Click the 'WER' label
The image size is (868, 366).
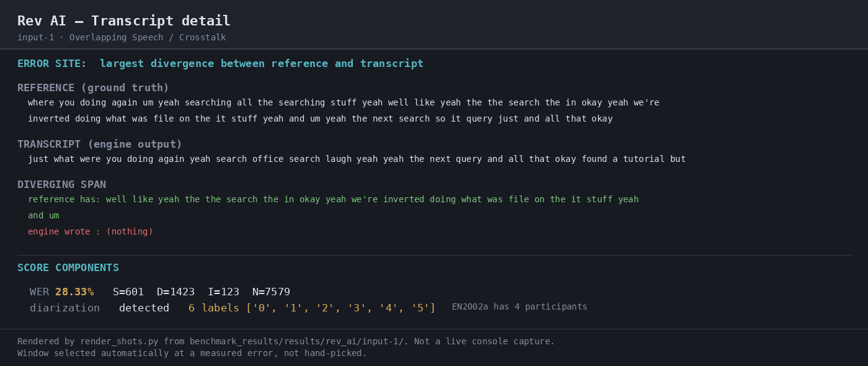pyautogui.click(x=39, y=292)
